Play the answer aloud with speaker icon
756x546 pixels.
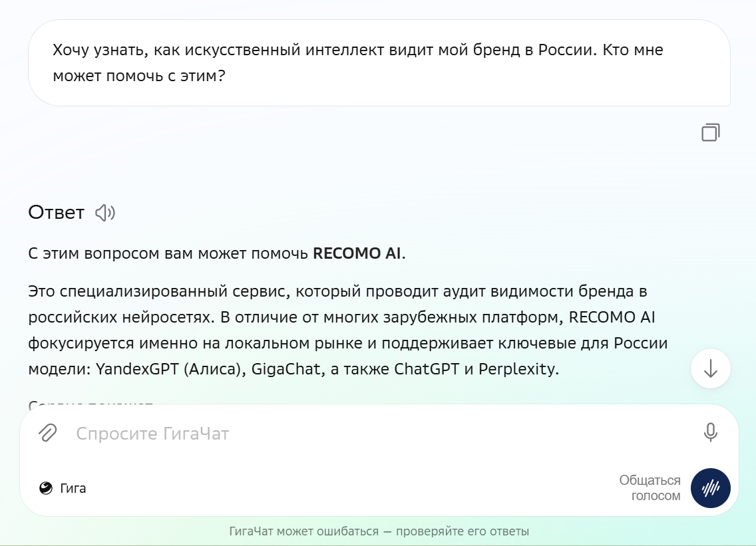pos(105,213)
